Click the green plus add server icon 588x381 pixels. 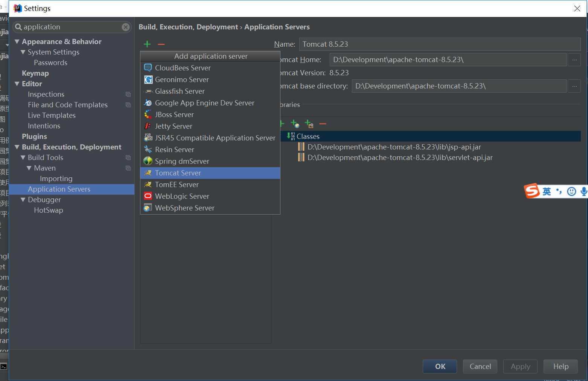[x=147, y=44]
